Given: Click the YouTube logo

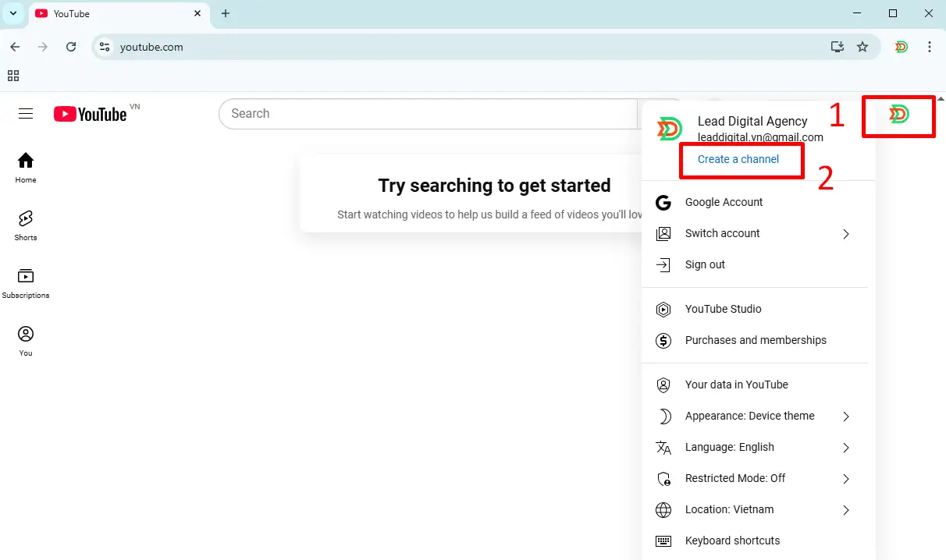Looking at the screenshot, I should click(90, 114).
